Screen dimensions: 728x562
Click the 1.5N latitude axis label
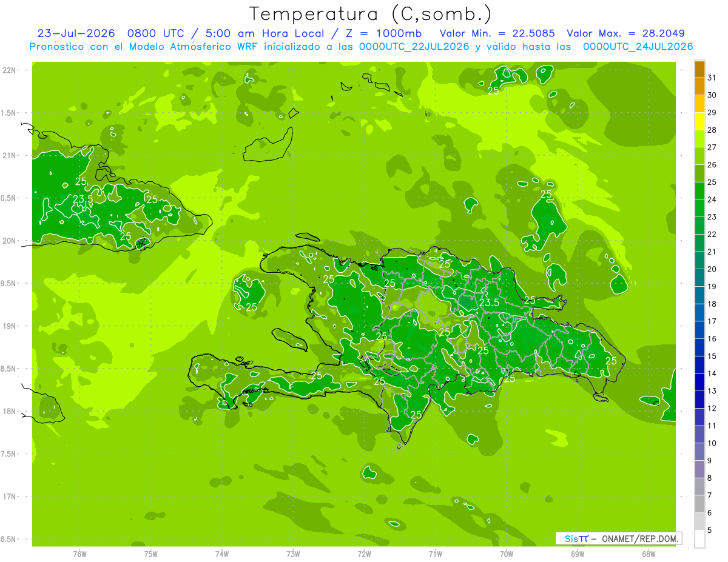click(x=9, y=113)
